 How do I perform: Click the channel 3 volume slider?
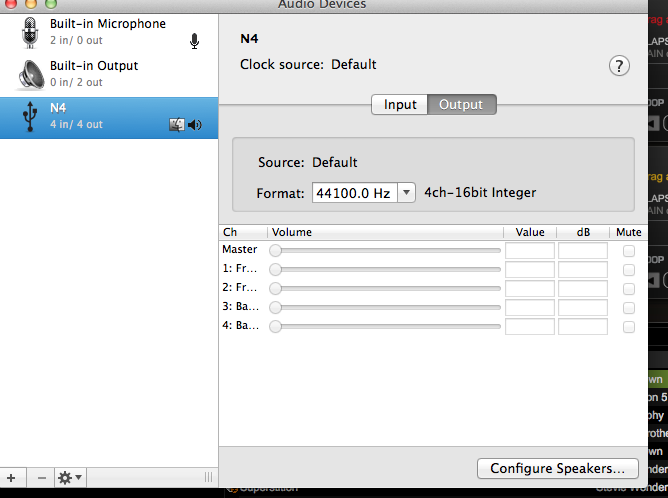(385, 308)
